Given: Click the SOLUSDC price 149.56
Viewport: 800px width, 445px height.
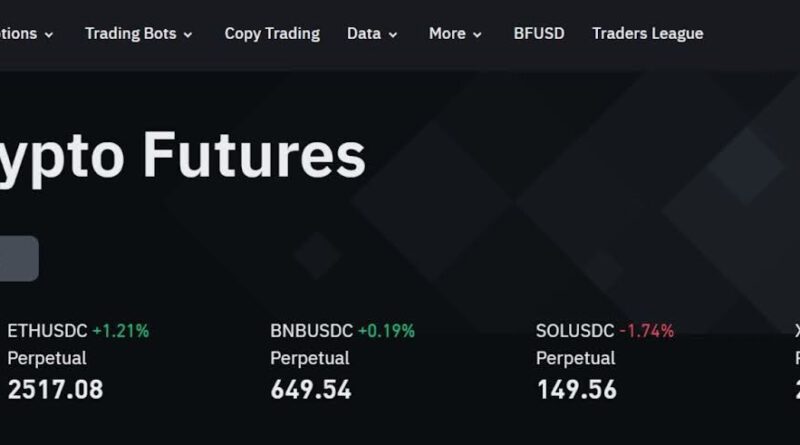Looking at the screenshot, I should tap(576, 389).
